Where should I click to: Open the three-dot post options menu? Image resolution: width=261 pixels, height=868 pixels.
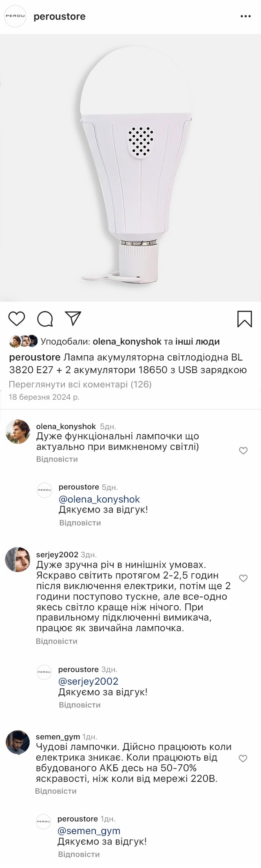[246, 16]
